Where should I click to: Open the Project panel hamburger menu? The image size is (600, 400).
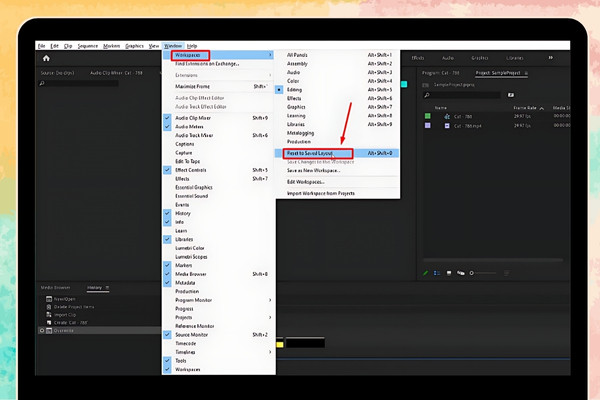526,73
